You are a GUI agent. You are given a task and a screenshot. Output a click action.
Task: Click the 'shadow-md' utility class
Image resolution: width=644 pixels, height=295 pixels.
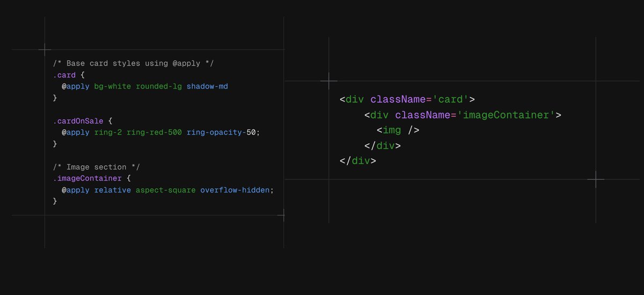tap(207, 86)
